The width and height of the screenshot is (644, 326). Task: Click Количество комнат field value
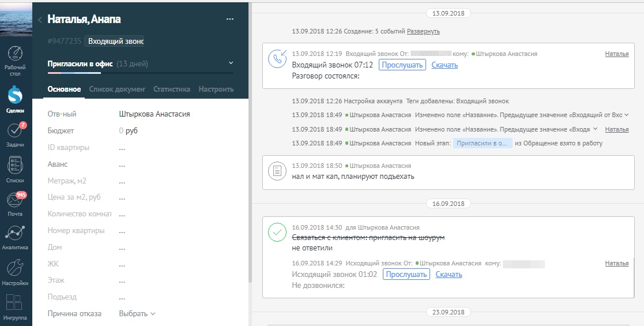point(122,214)
